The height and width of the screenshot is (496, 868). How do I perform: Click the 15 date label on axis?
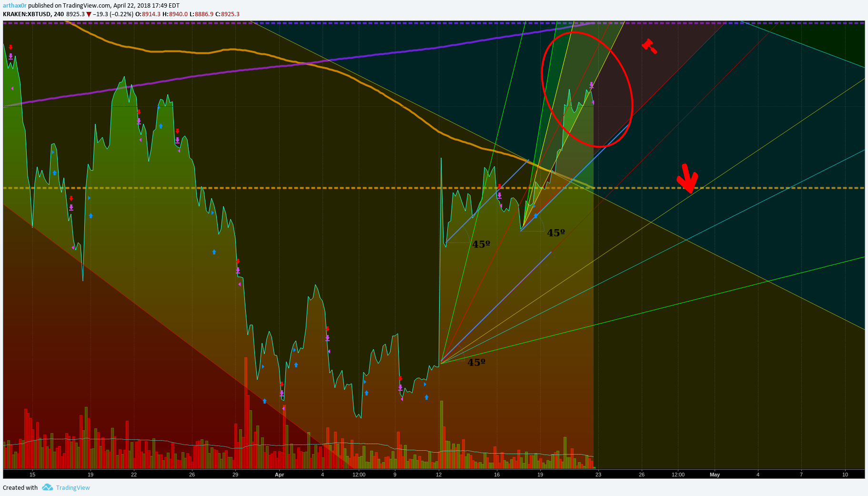[x=32, y=475]
